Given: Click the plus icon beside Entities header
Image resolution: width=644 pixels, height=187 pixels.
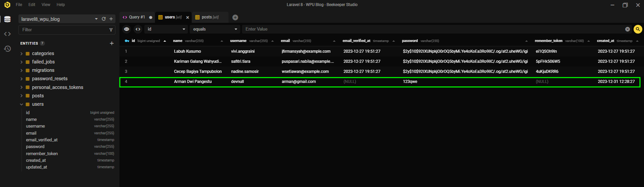Looking at the screenshot, I should [112, 43].
